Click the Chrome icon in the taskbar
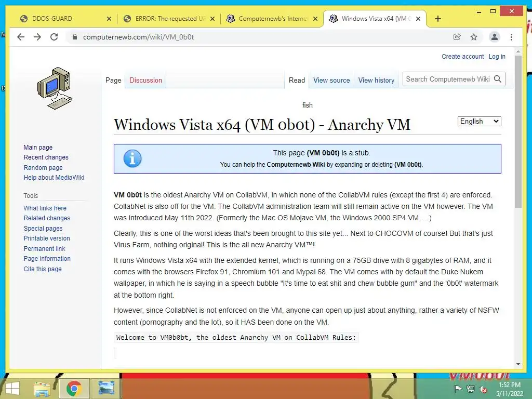The height and width of the screenshot is (399, 532). click(x=74, y=389)
